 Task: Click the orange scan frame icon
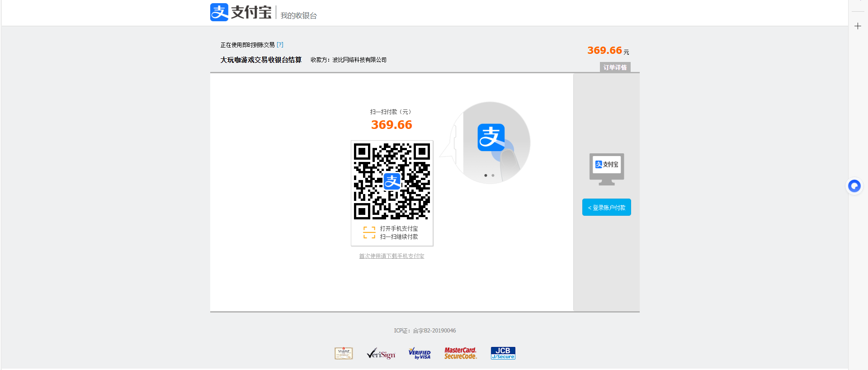369,232
